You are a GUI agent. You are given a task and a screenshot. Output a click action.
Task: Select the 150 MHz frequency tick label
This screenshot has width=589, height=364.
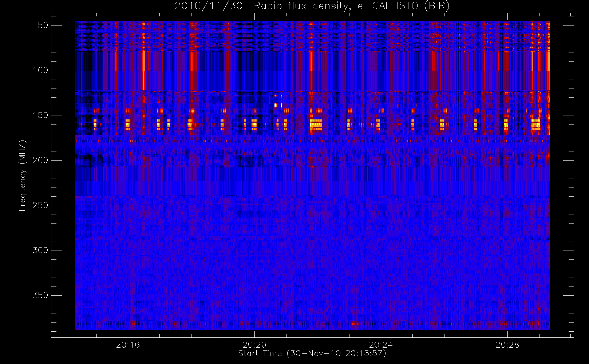pos(40,115)
